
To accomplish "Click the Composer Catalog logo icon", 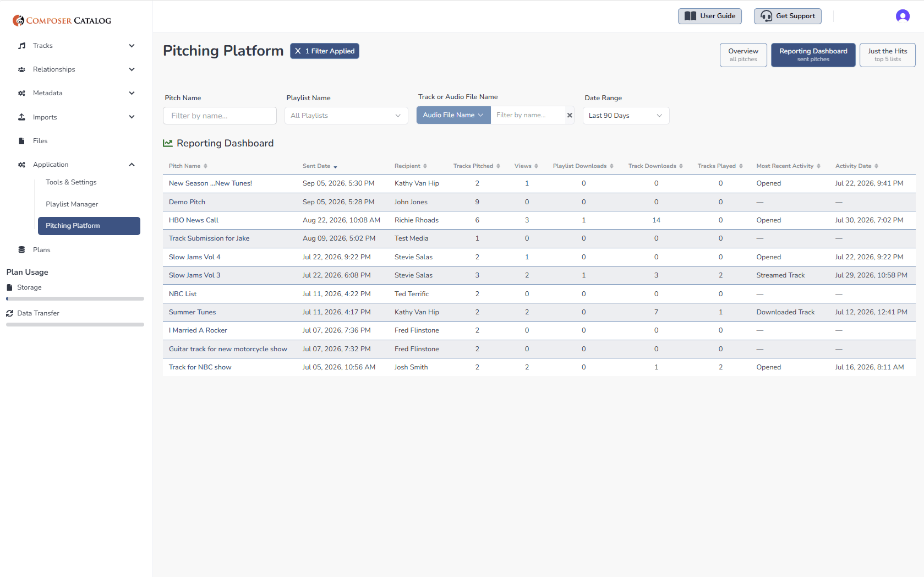I will point(18,20).
